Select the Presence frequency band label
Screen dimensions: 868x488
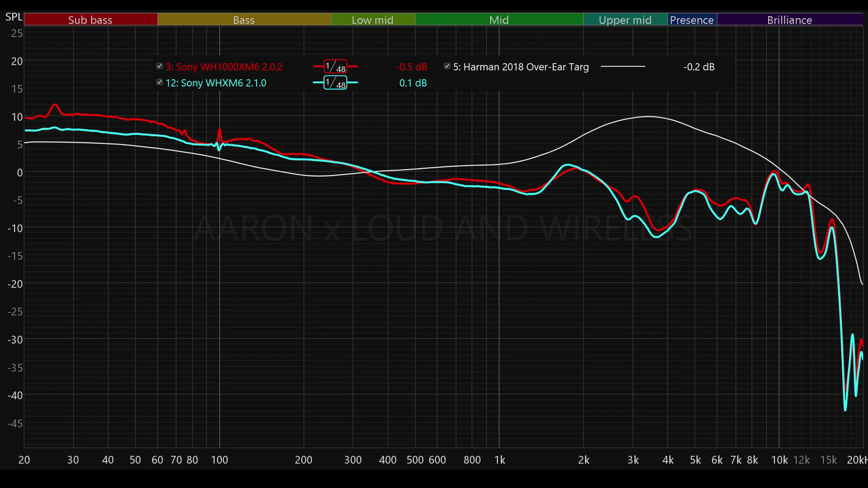coord(692,20)
